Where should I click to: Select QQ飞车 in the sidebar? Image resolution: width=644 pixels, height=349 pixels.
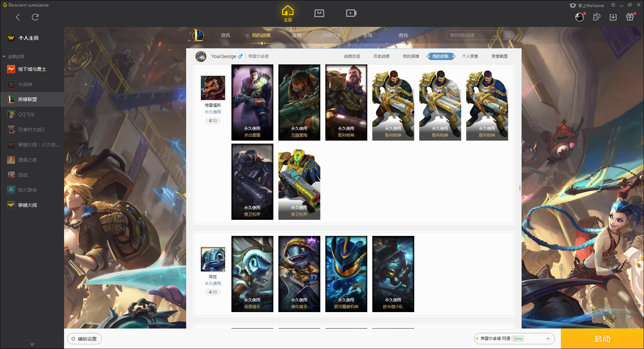pos(32,114)
